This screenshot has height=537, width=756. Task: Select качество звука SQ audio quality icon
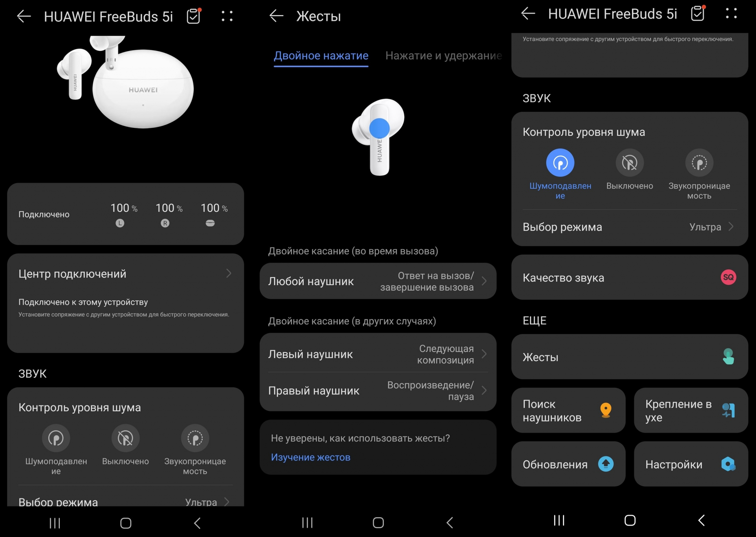(x=728, y=277)
